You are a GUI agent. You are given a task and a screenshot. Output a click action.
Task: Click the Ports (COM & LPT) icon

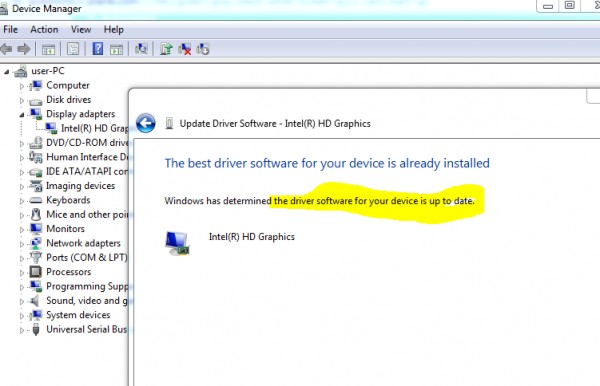click(x=36, y=257)
